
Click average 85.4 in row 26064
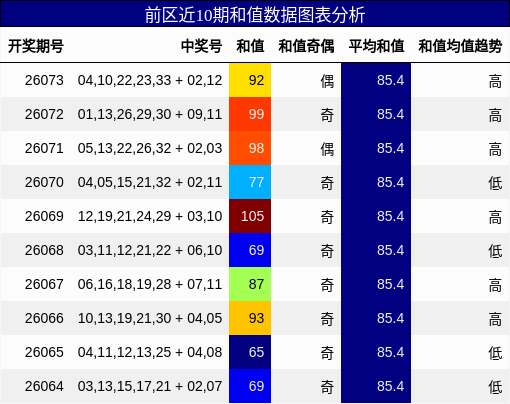coord(390,386)
